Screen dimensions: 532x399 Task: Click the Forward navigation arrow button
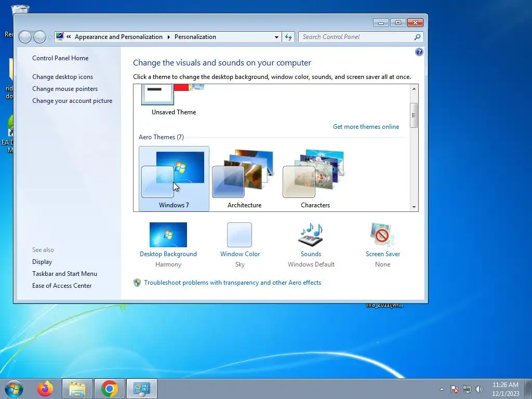tap(39, 37)
